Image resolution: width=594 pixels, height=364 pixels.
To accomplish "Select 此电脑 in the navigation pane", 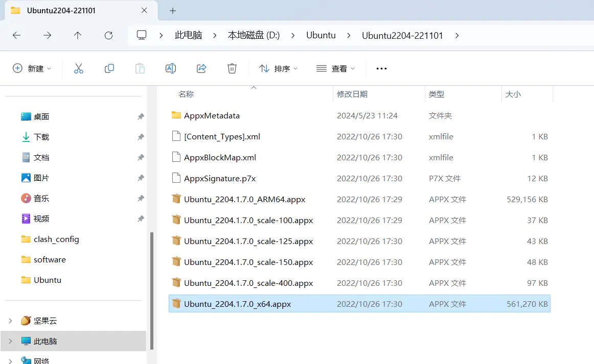I will coord(45,342).
